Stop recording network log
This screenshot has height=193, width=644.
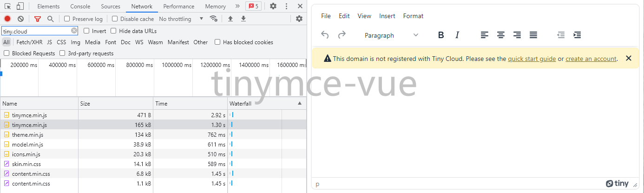coord(7,19)
